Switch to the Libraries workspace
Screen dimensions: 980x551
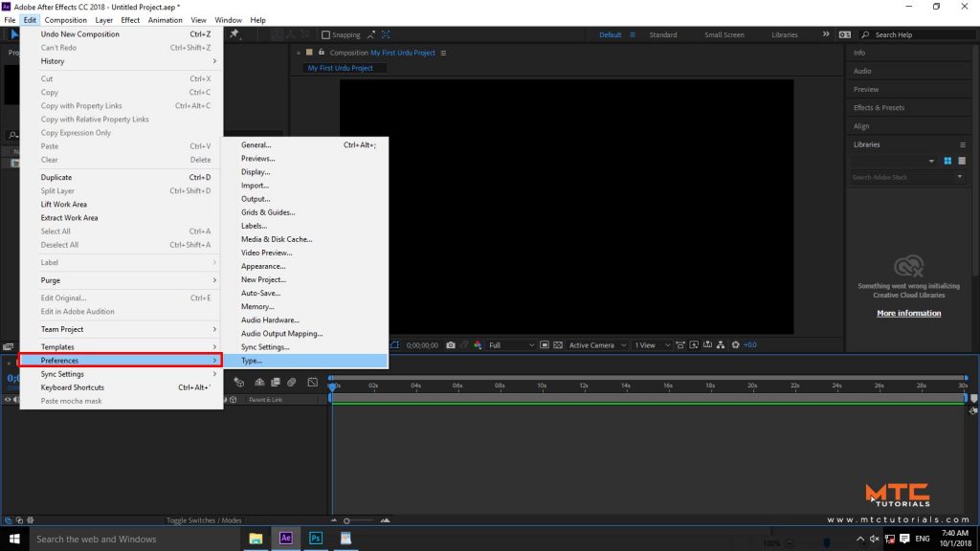[x=784, y=35]
